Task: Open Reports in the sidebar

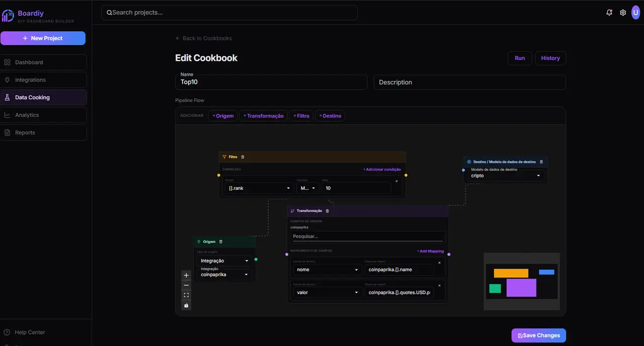Action: (43, 133)
